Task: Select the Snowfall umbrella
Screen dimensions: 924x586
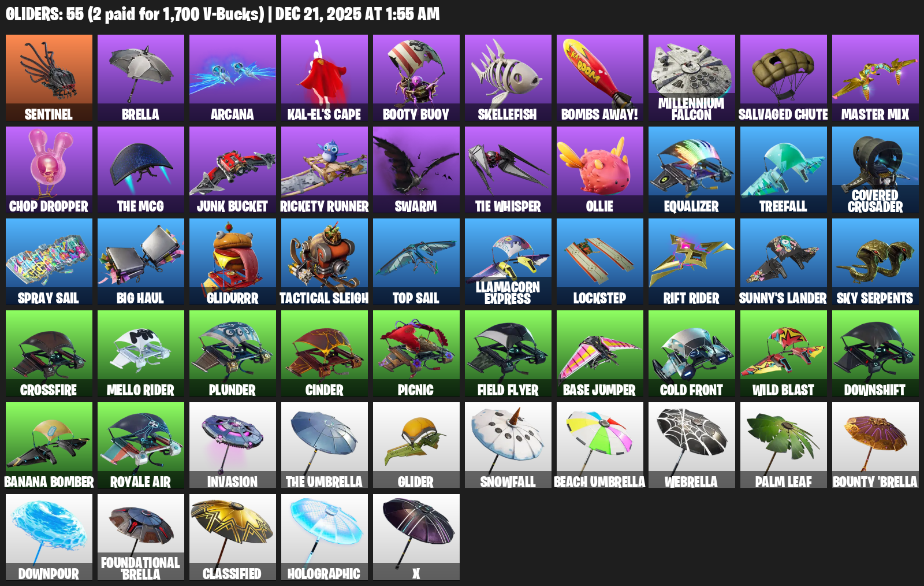Action: [508, 446]
